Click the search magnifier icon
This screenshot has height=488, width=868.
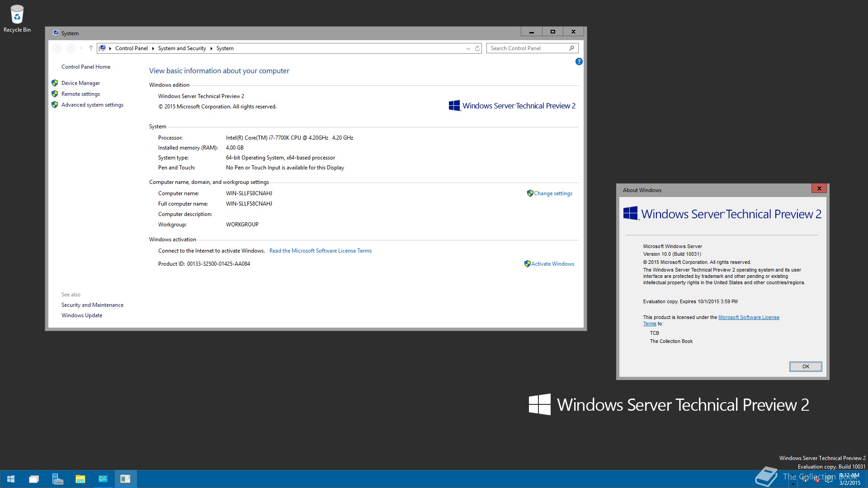pyautogui.click(x=571, y=48)
